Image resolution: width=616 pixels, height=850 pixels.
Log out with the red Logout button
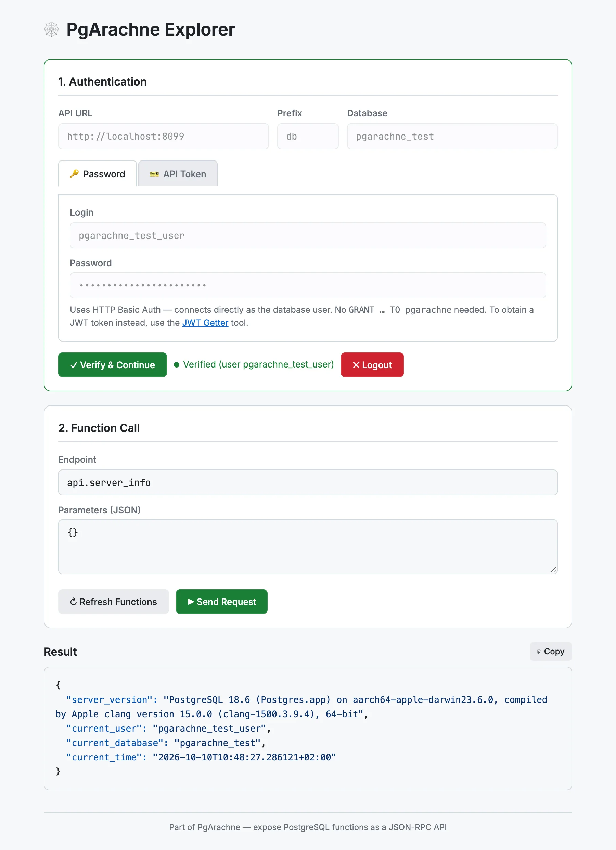372,365
